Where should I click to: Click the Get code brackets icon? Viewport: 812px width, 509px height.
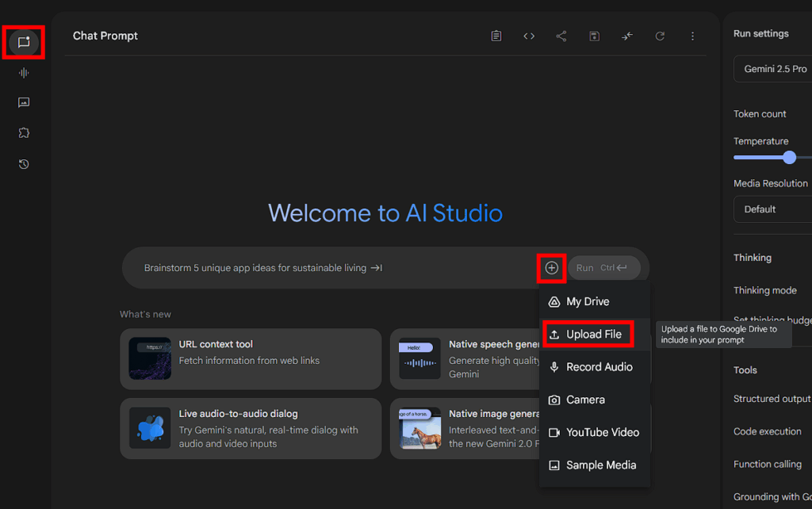coord(529,36)
